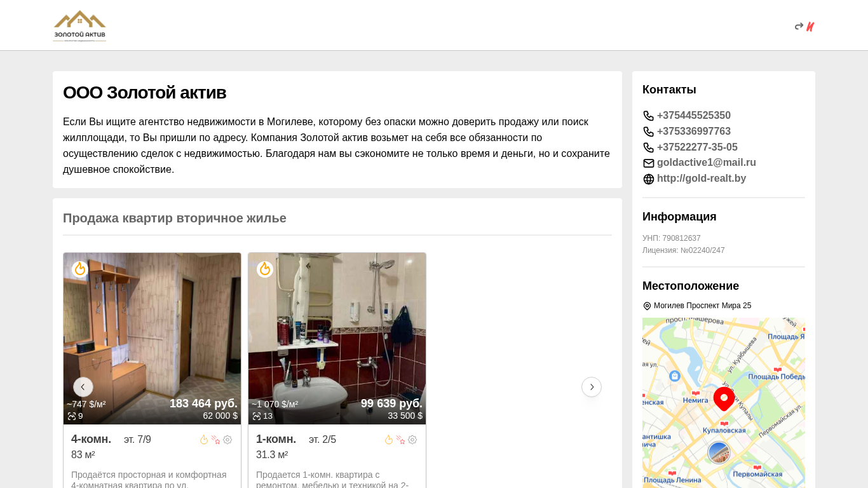Click the Площадь Ленина label on map
868x488 pixels.
coord(672,480)
